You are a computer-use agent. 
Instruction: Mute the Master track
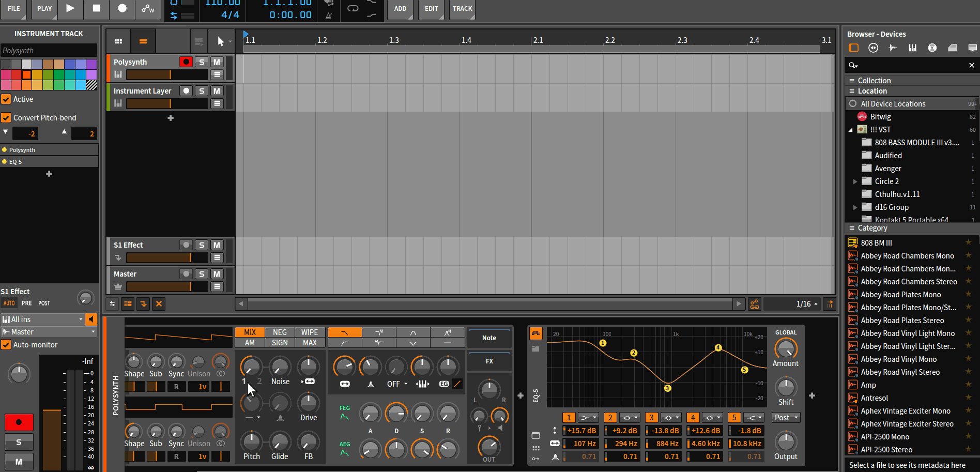coord(217,274)
